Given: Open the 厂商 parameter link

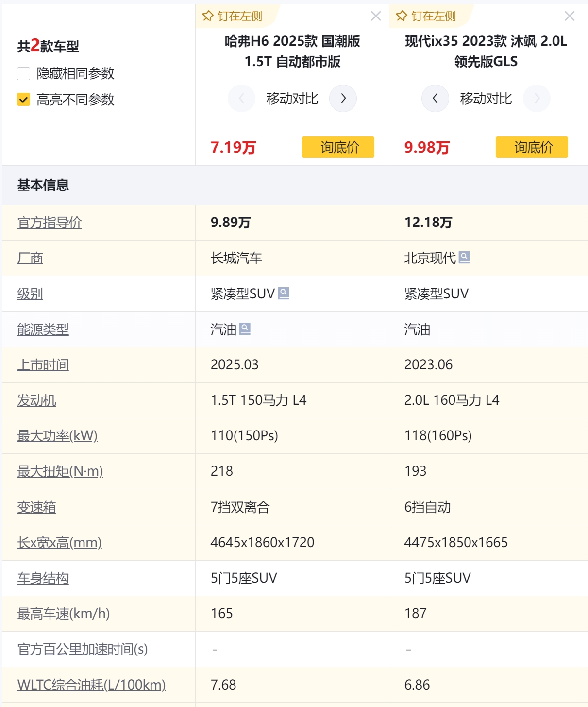Looking at the screenshot, I should [30, 258].
